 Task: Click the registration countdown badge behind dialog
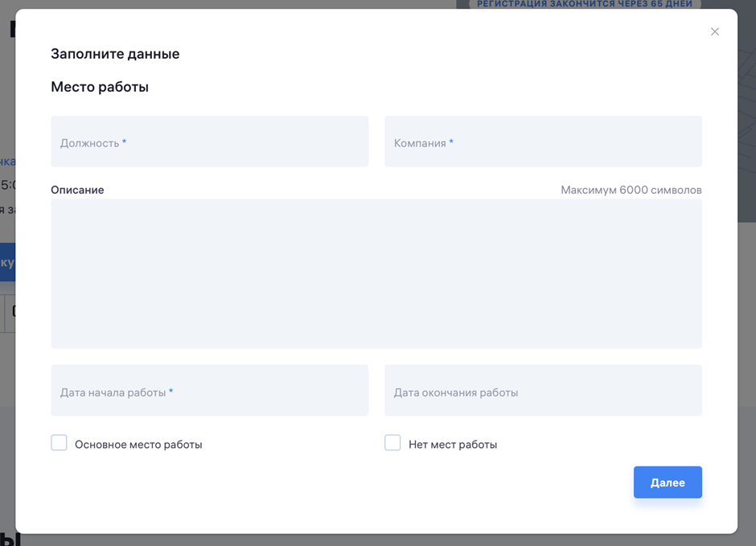point(585,4)
